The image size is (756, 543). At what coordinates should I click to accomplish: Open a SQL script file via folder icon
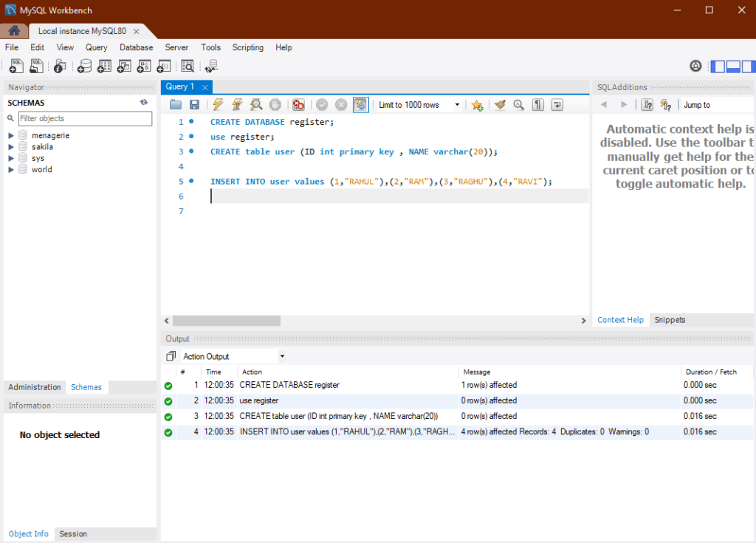click(x=176, y=105)
